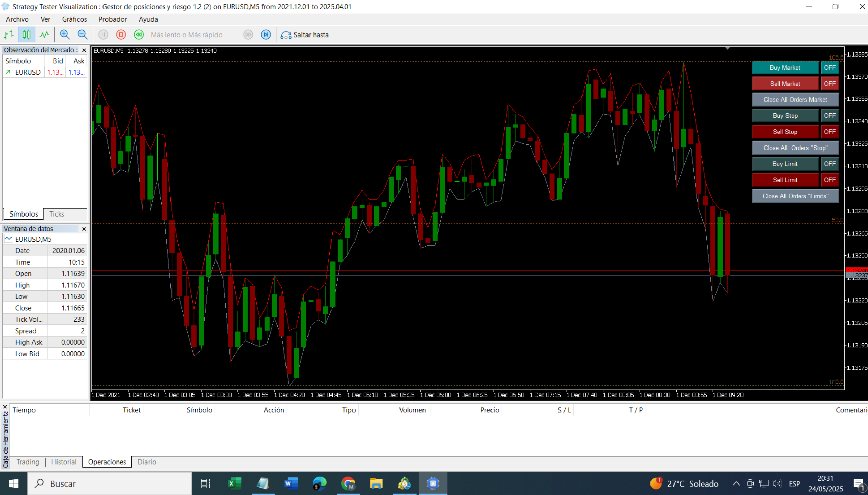Toggle the OFF switch beside Sell Market

tap(829, 84)
